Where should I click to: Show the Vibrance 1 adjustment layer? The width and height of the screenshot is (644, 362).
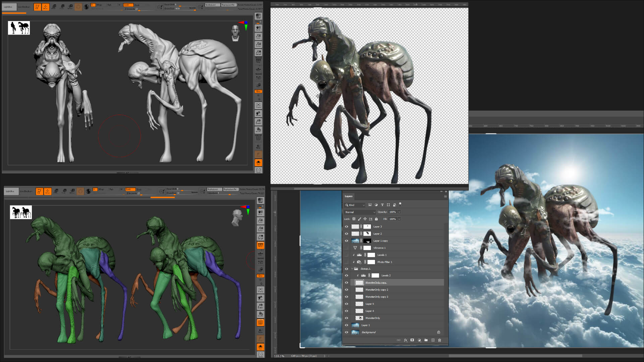click(346, 248)
